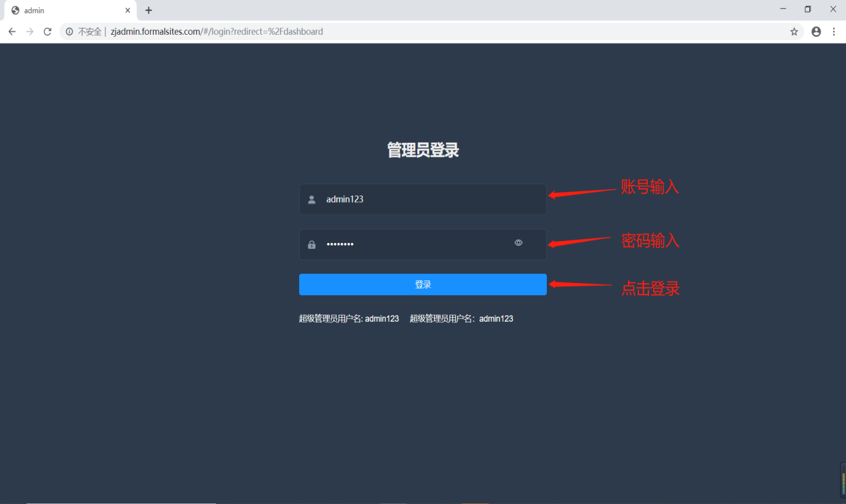Go back using browser back arrow
The image size is (846, 504).
coord(12,31)
